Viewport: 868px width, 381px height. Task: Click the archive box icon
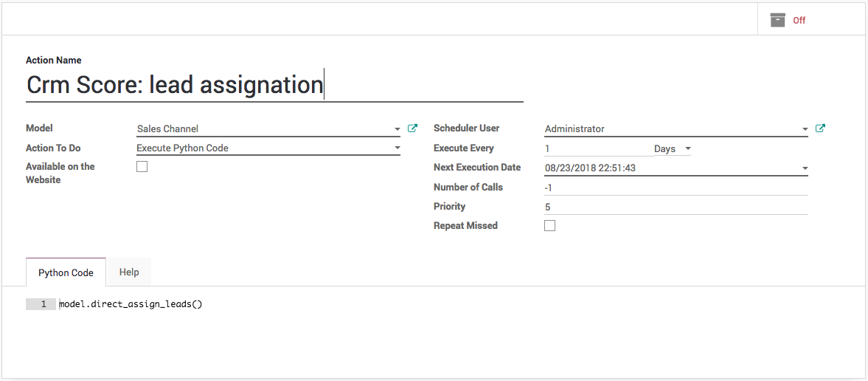point(777,20)
